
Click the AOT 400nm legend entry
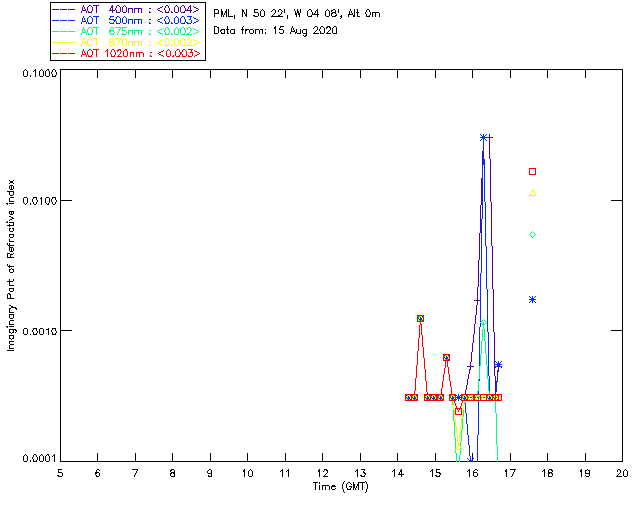coord(127,9)
